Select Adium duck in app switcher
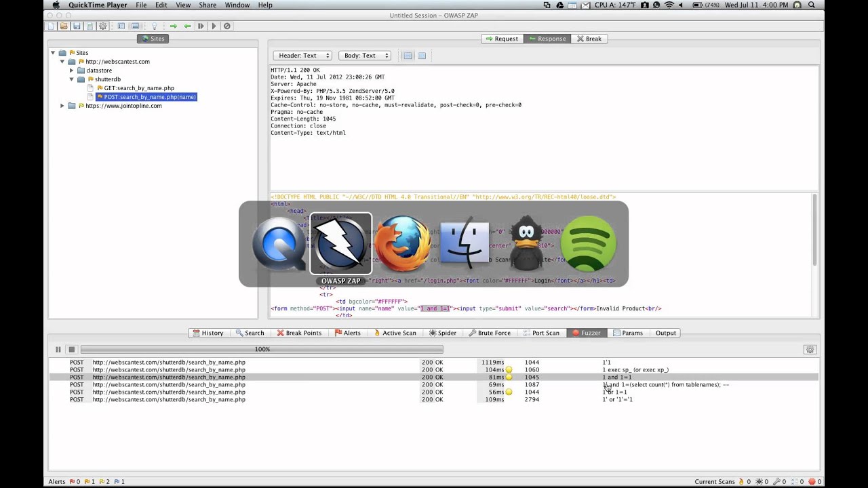The height and width of the screenshot is (488, 868). tap(526, 244)
